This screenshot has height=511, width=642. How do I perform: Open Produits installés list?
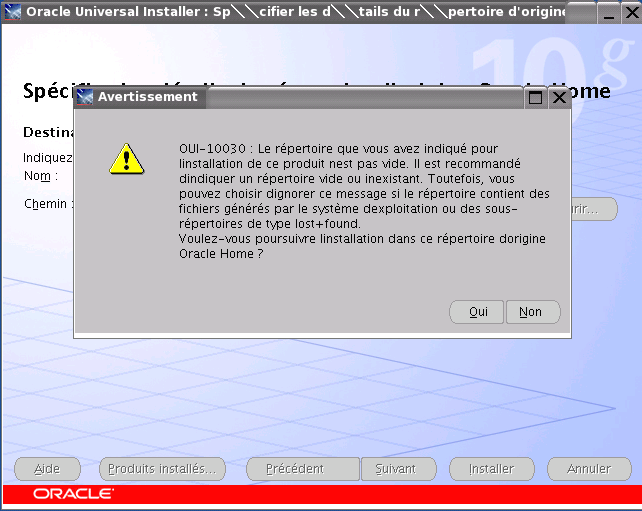pyautogui.click(x=162, y=469)
